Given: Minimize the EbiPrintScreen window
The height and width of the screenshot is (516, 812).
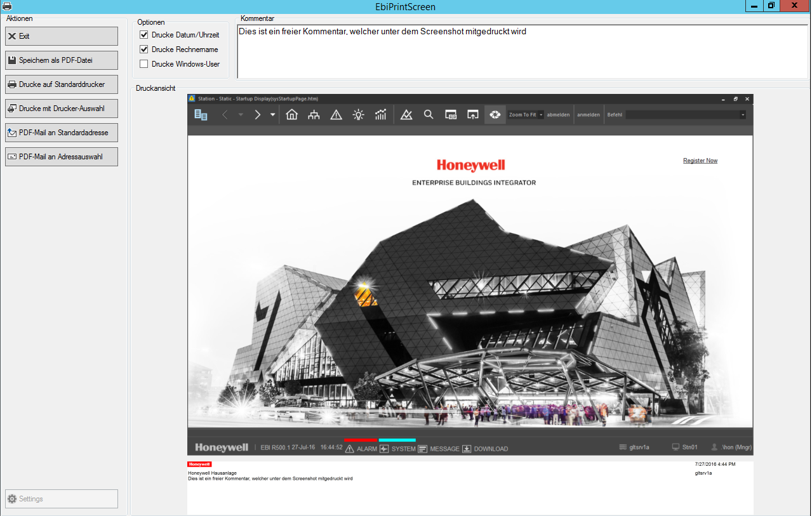Looking at the screenshot, I should point(753,6).
